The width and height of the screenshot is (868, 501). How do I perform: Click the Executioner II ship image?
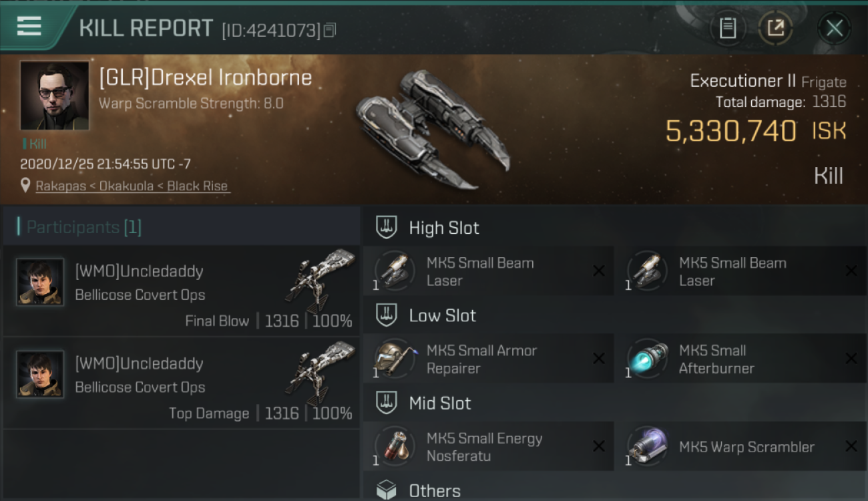tap(433, 130)
